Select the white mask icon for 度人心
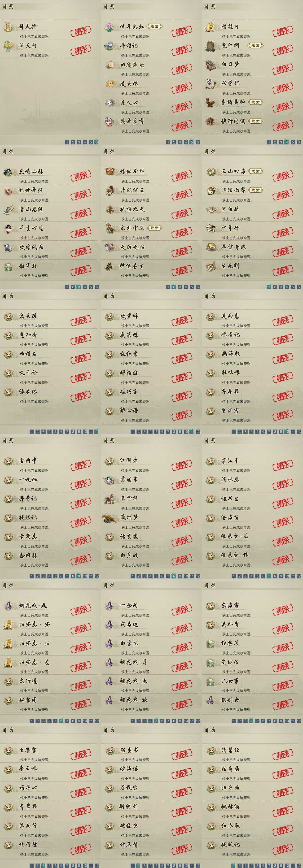 click(109, 103)
